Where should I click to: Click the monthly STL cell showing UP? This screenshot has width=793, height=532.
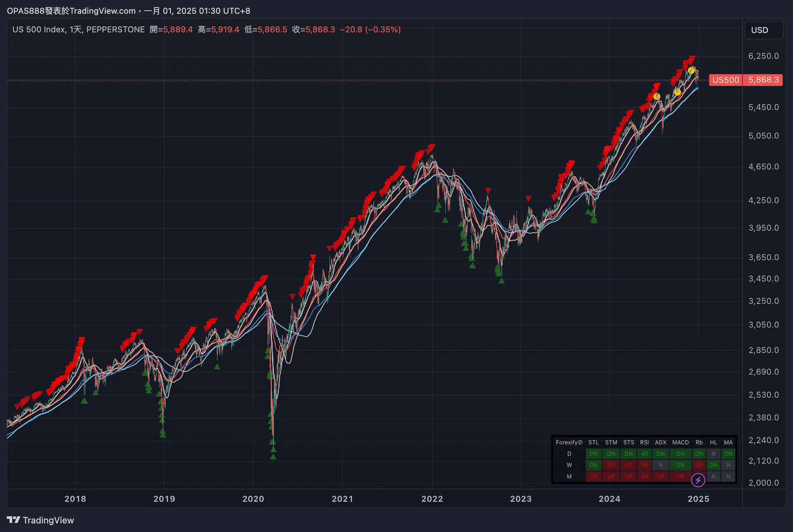594,477
